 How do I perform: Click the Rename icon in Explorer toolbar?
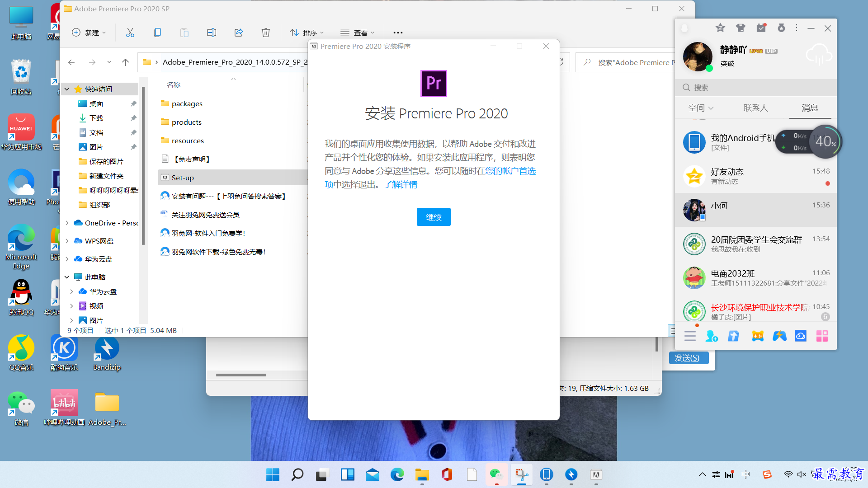(212, 33)
